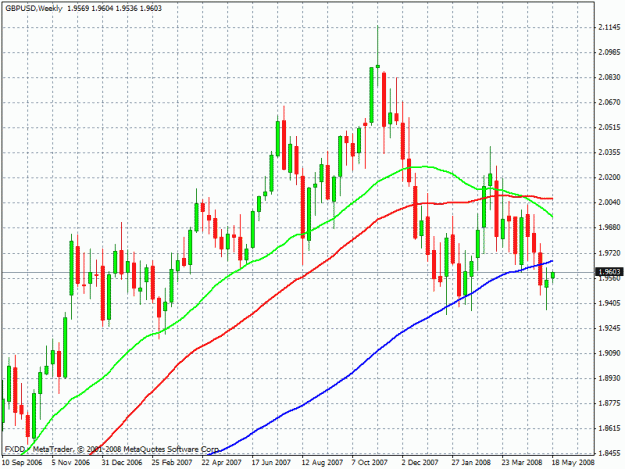This screenshot has width=625, height=469.
Task: Click the 31 Dec 2006 date label
Action: pyautogui.click(x=122, y=462)
